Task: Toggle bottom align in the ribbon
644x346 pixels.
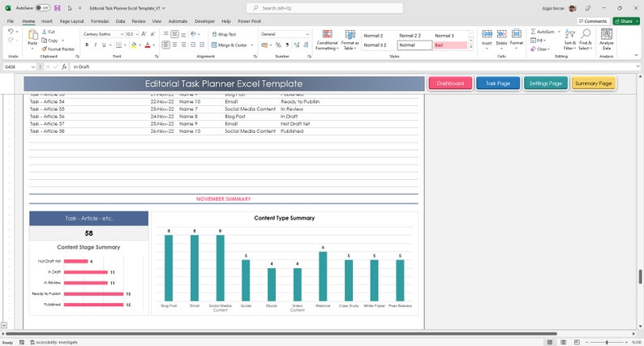Action: click(183, 34)
